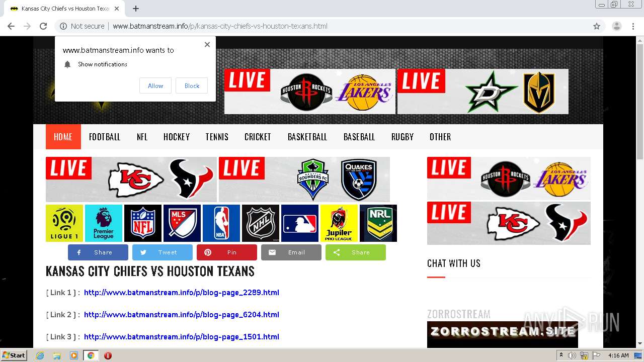Open a new browser tab
644x362 pixels.
[136, 9]
